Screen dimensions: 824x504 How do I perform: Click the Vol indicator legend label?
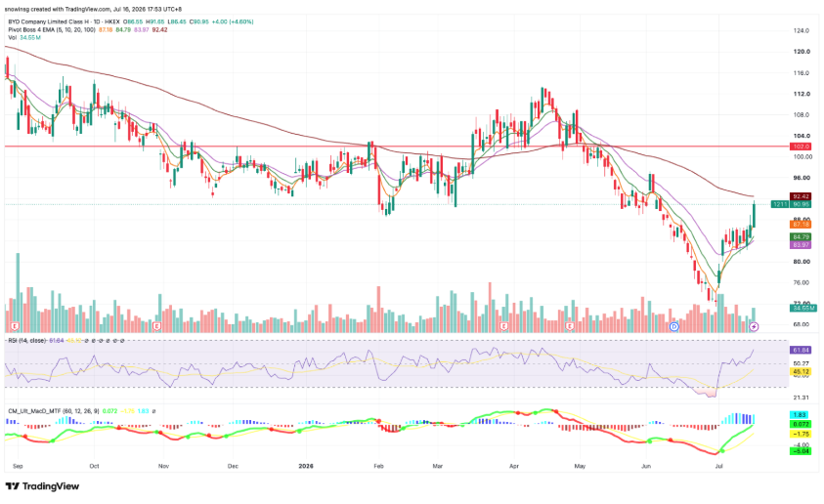tap(12, 38)
